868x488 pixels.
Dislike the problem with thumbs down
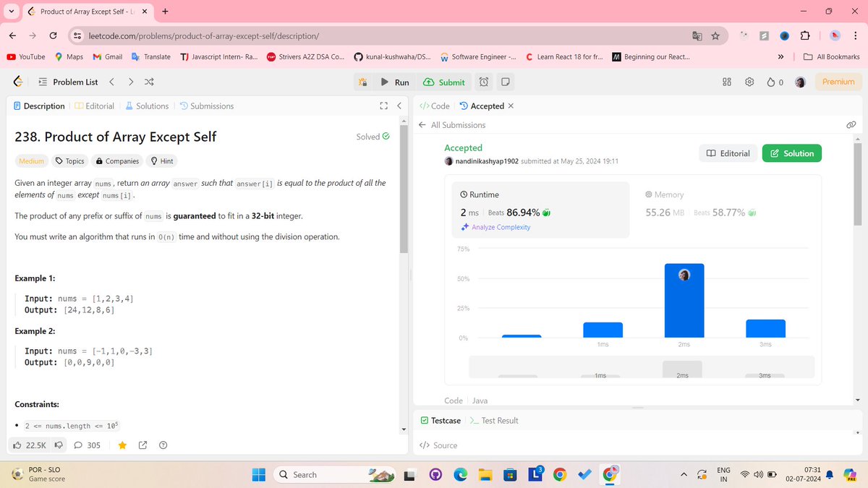[x=59, y=445]
